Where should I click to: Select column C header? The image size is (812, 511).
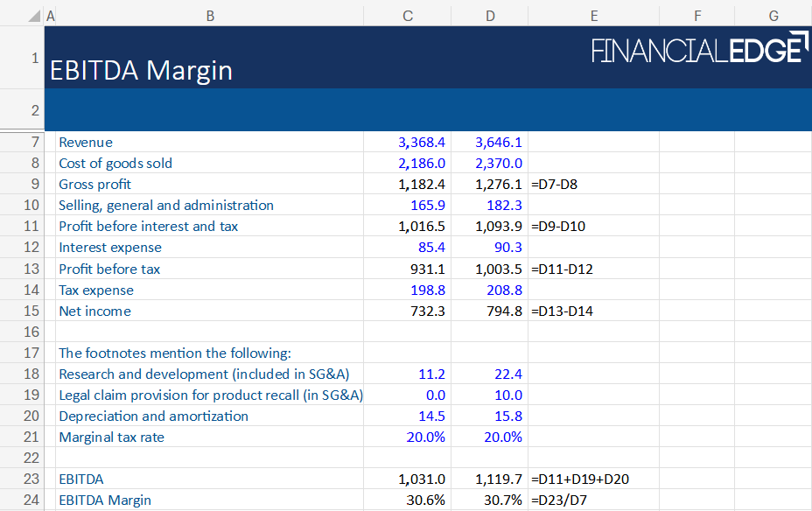(x=407, y=16)
